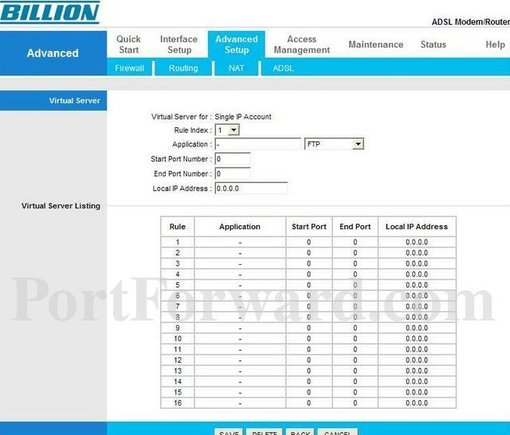Viewport: 510px width, 435px height.
Task: Go to the Maintenance tab
Action: 376,44
